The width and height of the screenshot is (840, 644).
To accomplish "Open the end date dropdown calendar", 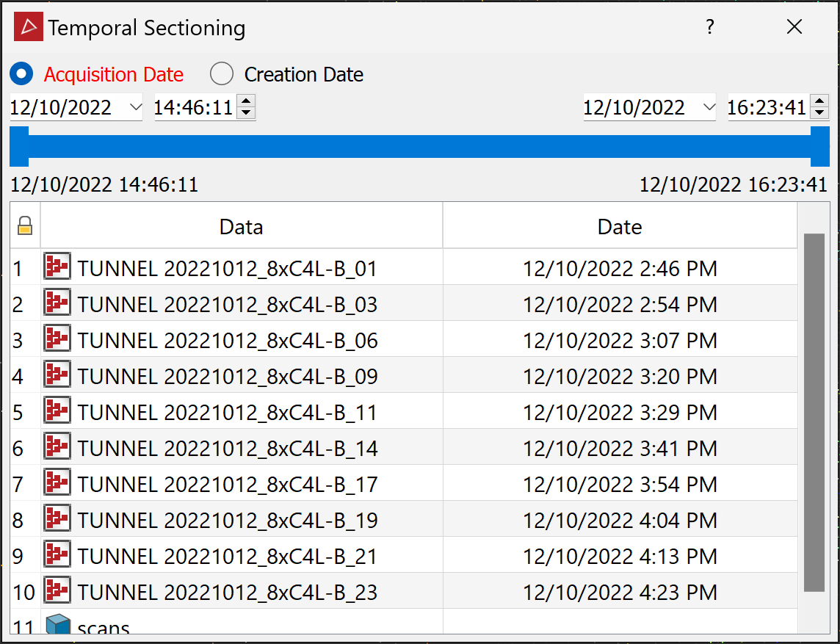I will [708, 108].
